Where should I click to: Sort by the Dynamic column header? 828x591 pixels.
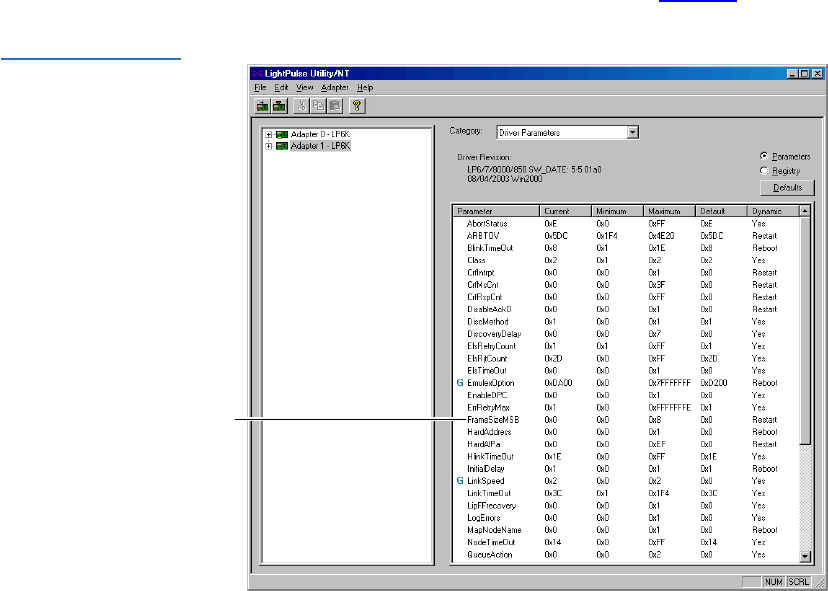coord(774,211)
